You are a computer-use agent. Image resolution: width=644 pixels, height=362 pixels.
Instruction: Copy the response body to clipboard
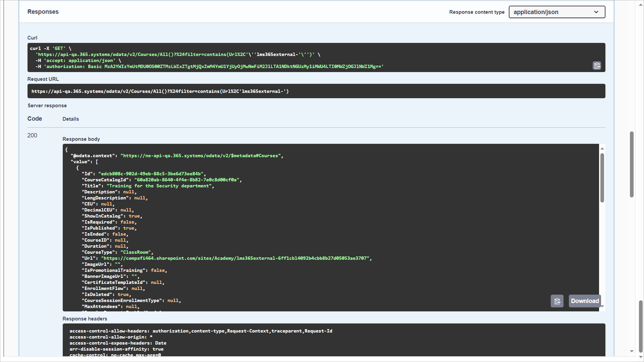(557, 301)
